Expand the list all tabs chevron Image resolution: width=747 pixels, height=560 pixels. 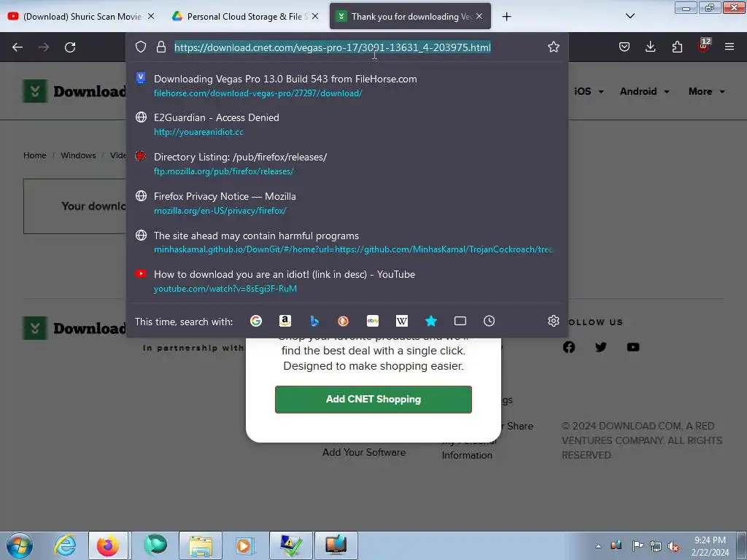[x=630, y=16]
